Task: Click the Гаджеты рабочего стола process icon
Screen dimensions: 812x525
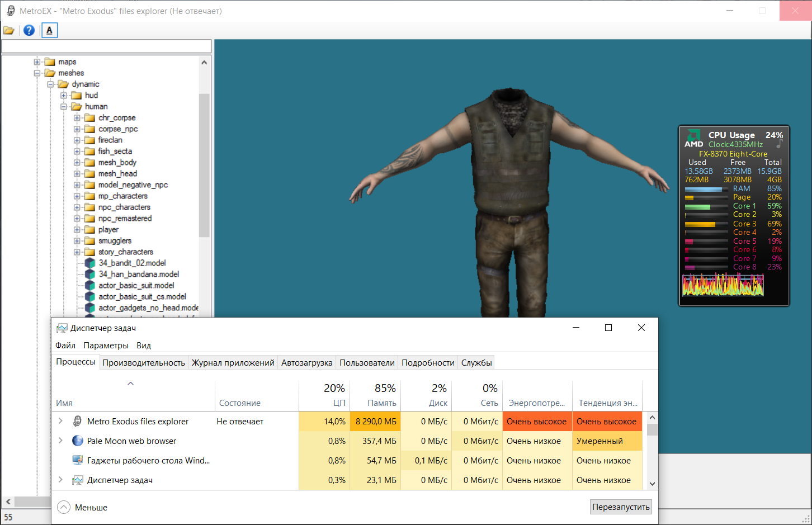Action: click(78, 460)
